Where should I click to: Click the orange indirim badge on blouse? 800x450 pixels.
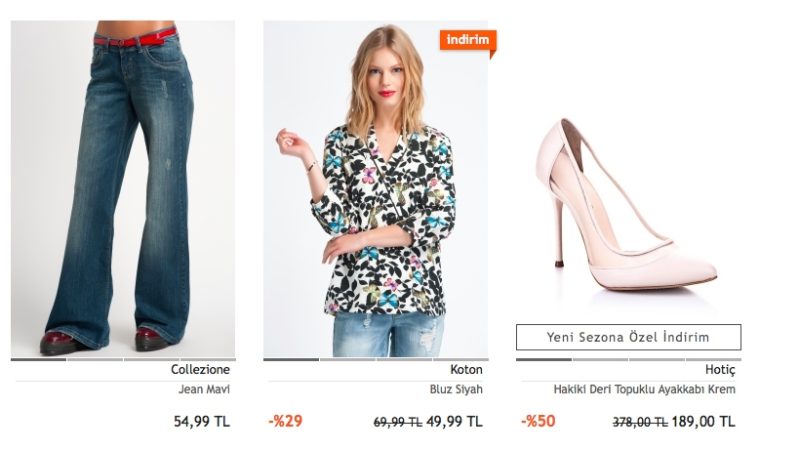coord(468,41)
